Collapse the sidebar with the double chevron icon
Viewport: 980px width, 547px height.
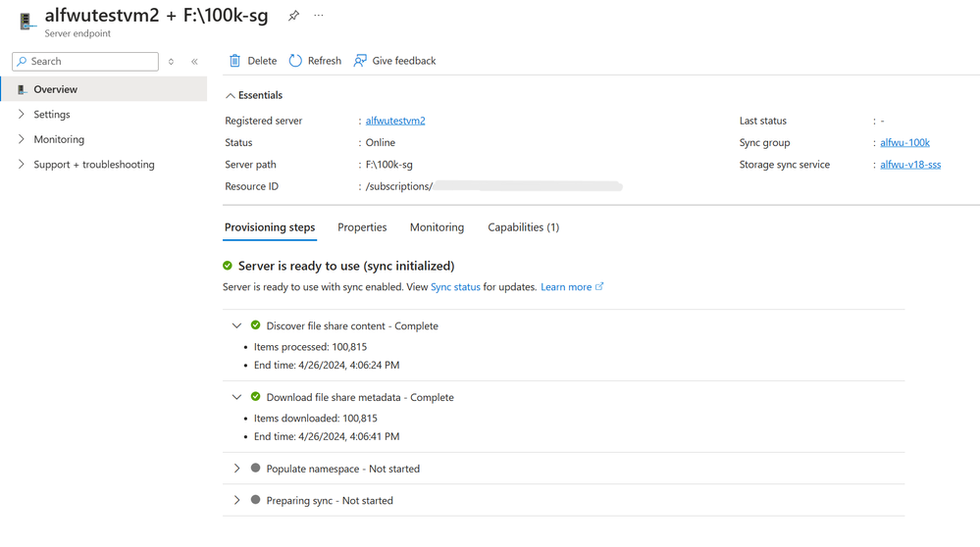[194, 61]
